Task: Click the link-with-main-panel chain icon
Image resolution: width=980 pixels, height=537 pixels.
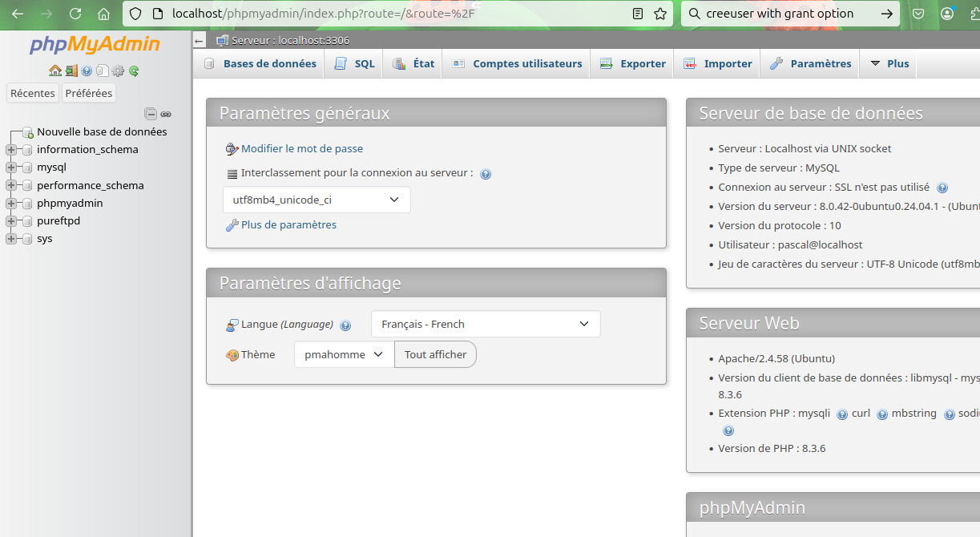Action: click(166, 114)
